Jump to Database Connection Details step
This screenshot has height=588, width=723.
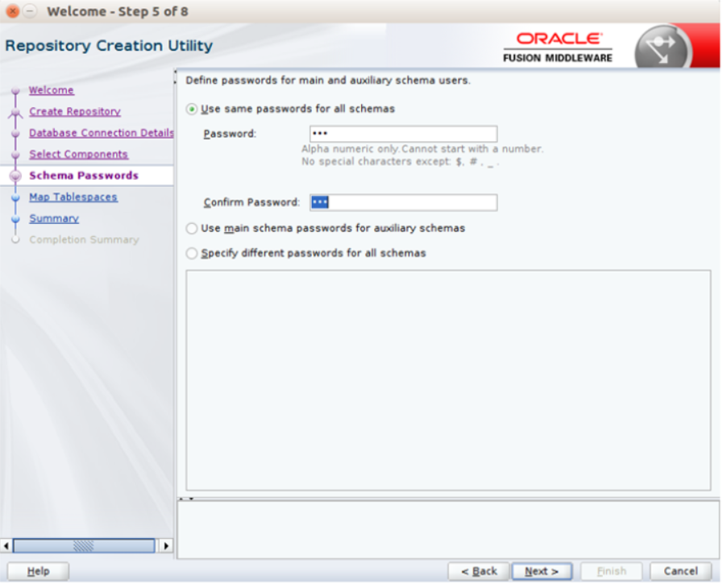[102, 133]
